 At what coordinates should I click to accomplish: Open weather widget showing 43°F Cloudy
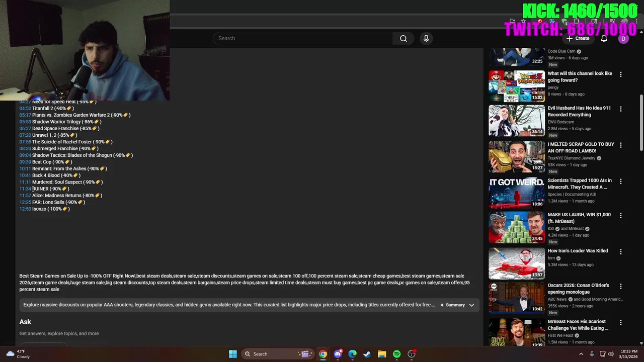[17, 354]
